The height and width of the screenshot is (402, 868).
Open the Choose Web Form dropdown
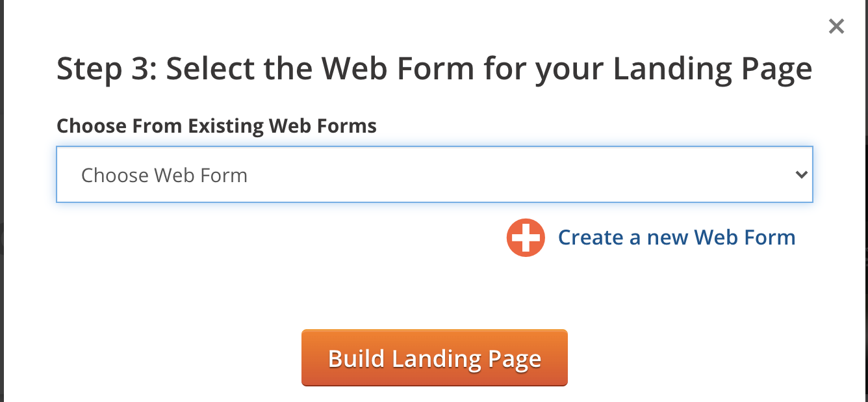[435, 174]
